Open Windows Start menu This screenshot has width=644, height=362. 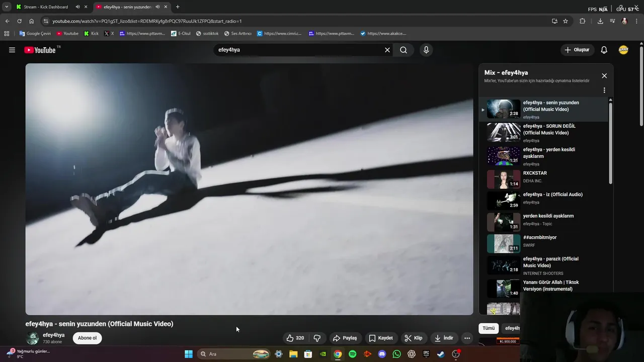coord(189,354)
